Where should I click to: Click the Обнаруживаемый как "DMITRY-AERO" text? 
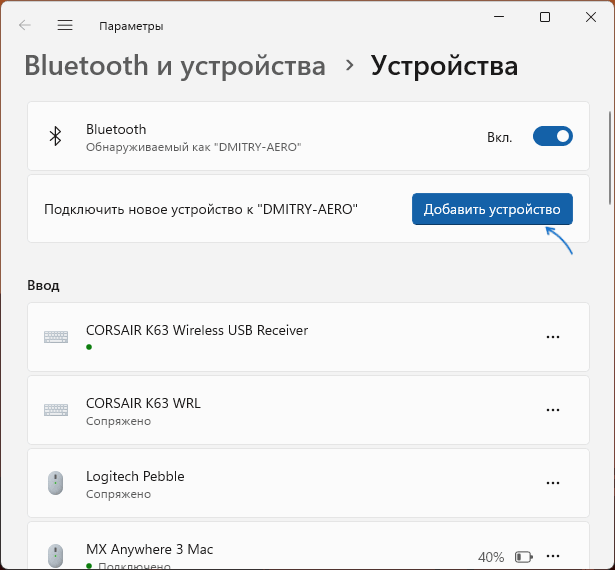(x=194, y=147)
